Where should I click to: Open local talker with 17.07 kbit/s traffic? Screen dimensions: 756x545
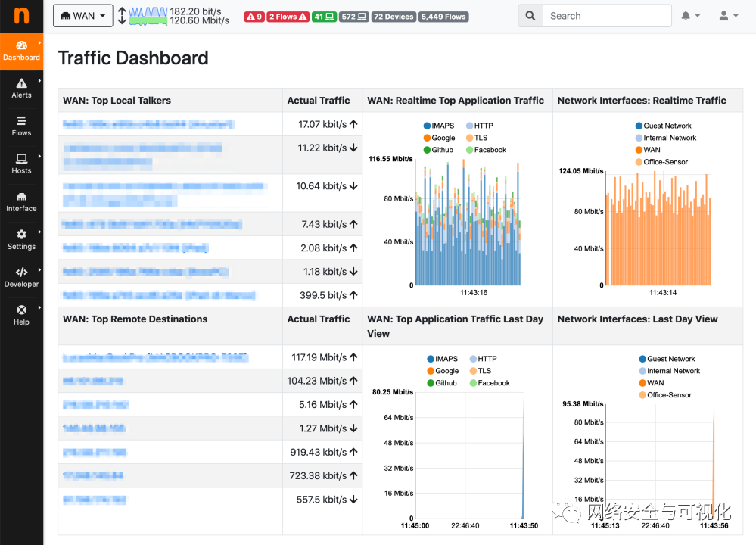[x=148, y=124]
